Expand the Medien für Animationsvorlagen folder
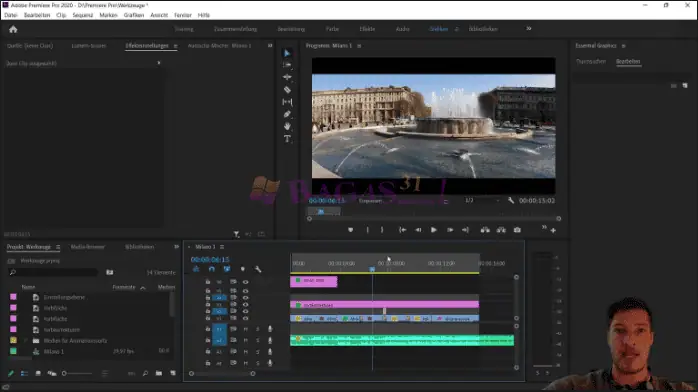 (x=25, y=341)
